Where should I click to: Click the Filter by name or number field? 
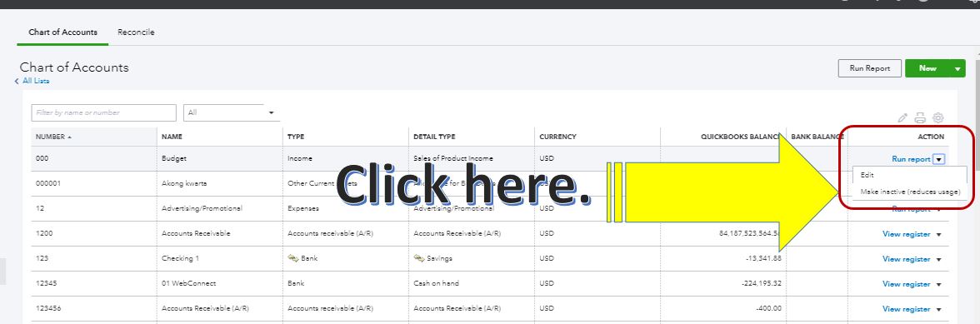[103, 112]
